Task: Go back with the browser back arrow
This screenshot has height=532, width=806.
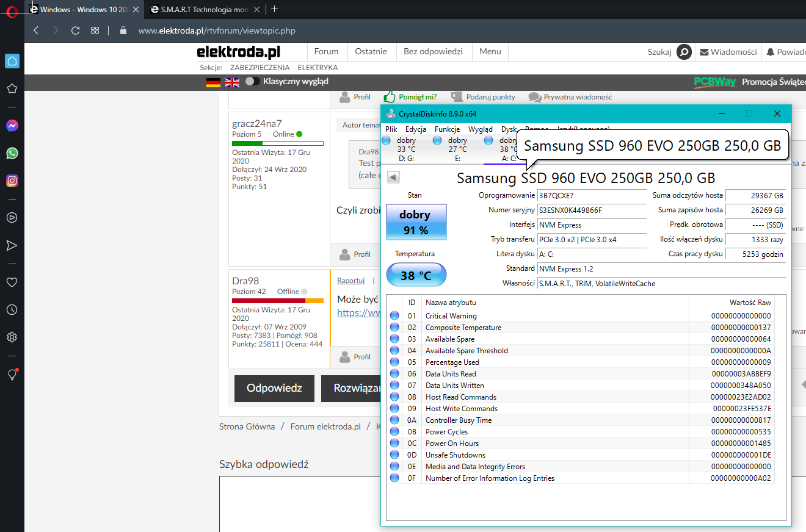Action: [x=36, y=31]
